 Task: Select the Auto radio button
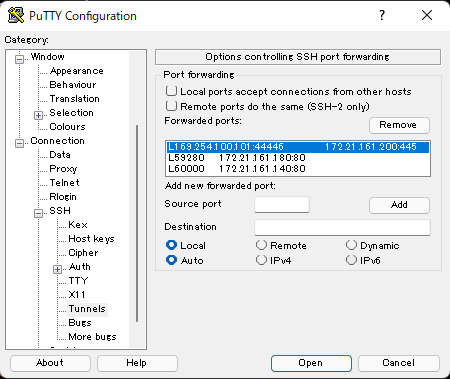[x=171, y=260]
